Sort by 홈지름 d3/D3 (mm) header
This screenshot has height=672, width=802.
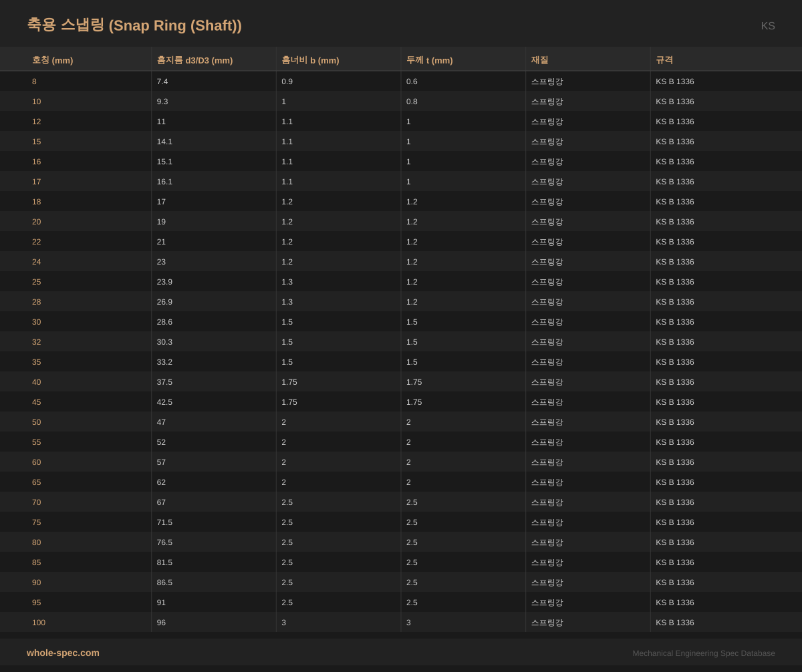point(194,60)
